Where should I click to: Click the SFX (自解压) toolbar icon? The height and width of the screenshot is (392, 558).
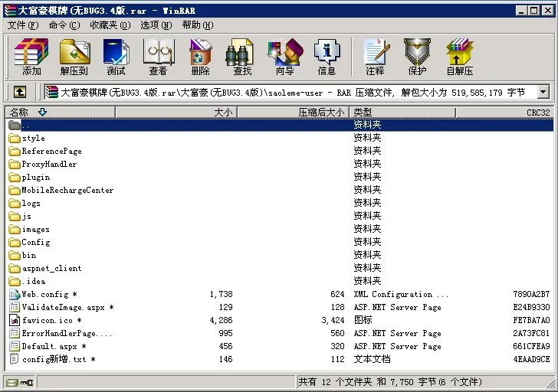pos(459,57)
